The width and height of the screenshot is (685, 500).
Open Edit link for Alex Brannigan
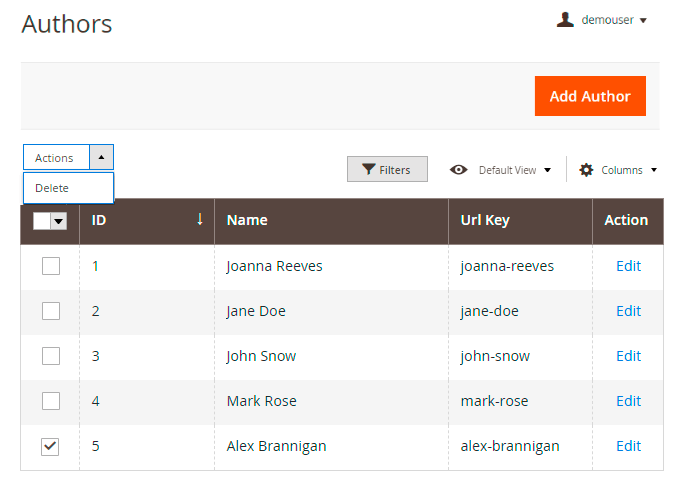[x=628, y=446]
